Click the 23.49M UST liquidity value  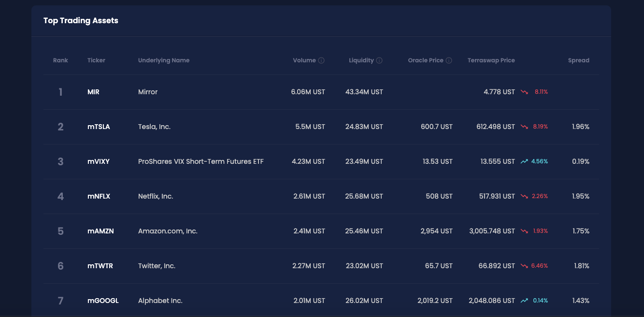coord(364,161)
